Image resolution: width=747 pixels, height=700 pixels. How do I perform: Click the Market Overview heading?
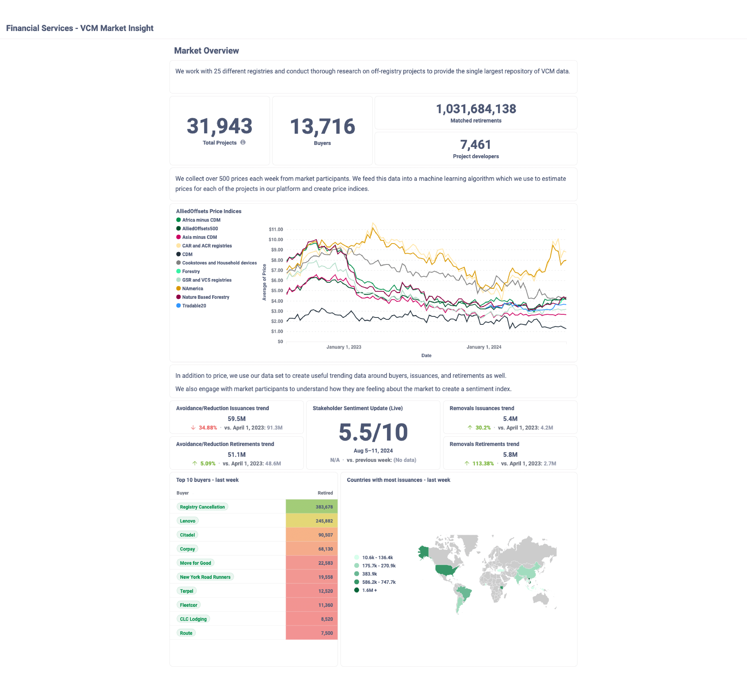tap(206, 51)
